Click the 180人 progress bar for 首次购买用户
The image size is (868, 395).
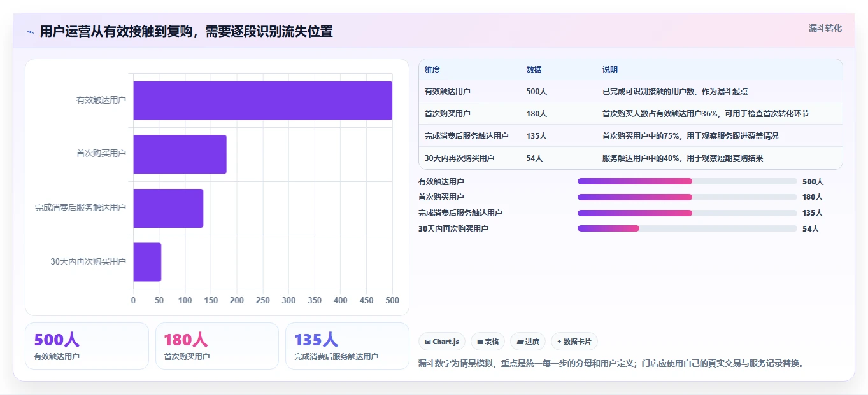coord(687,197)
